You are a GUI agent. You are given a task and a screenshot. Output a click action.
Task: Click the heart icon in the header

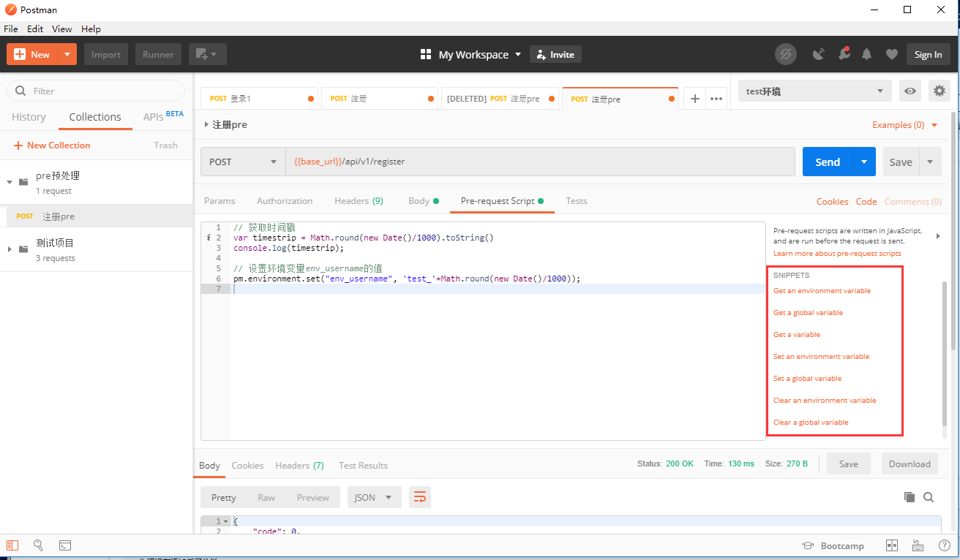tap(891, 54)
